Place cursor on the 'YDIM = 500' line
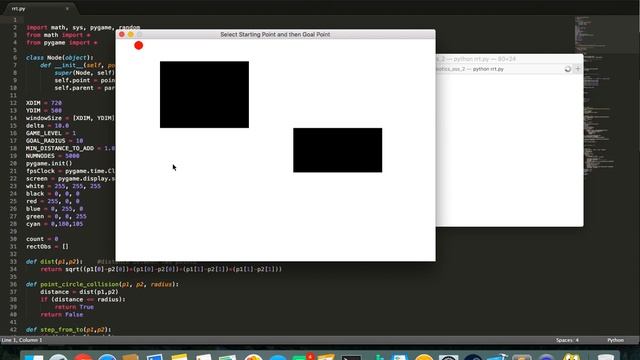Image resolution: width=640 pixels, height=360 pixels. tap(44, 110)
